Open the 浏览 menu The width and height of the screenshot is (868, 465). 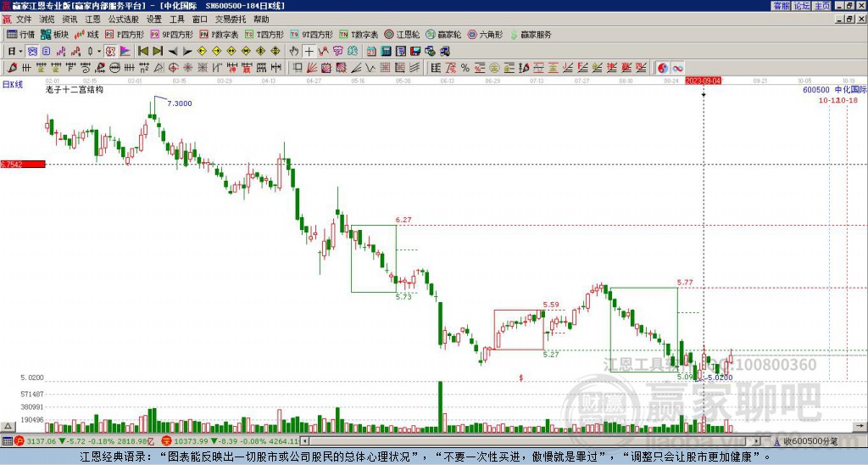[x=47, y=20]
